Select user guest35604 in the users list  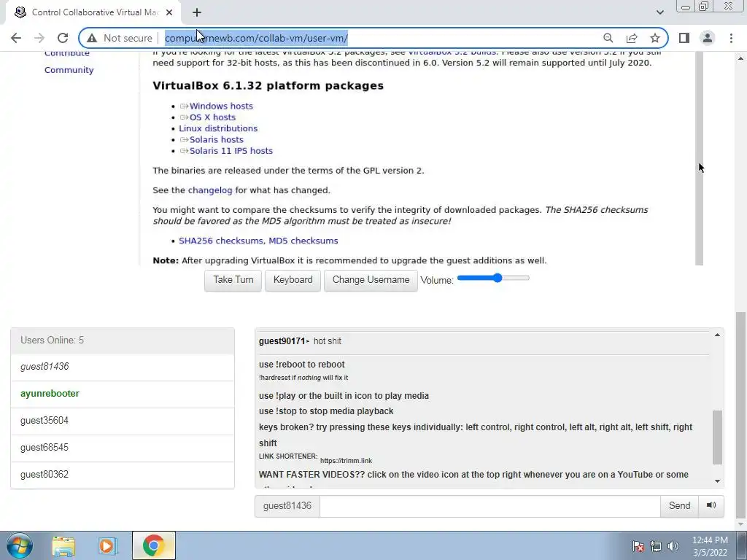tap(123, 421)
